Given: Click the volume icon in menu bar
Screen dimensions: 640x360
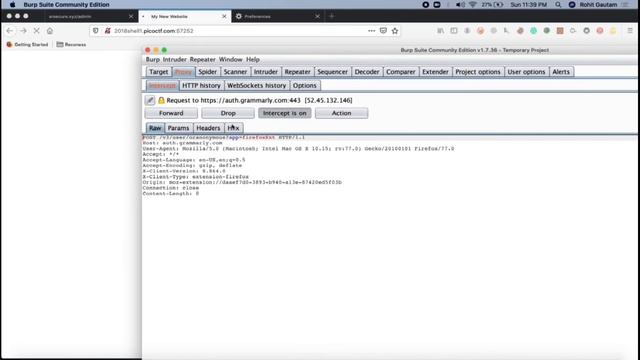Looking at the screenshot, I should [460, 4].
